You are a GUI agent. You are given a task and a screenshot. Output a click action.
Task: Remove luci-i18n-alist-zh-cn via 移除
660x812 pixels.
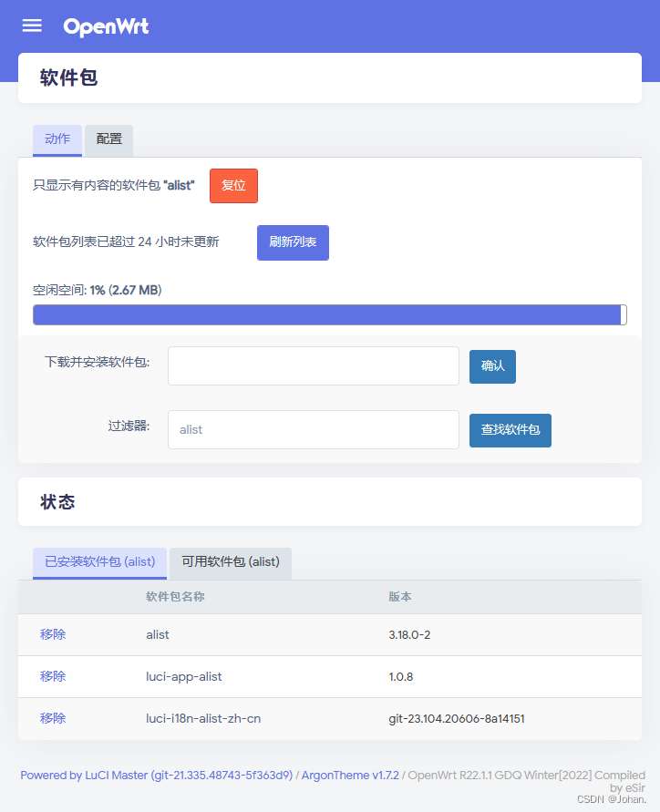click(x=53, y=719)
